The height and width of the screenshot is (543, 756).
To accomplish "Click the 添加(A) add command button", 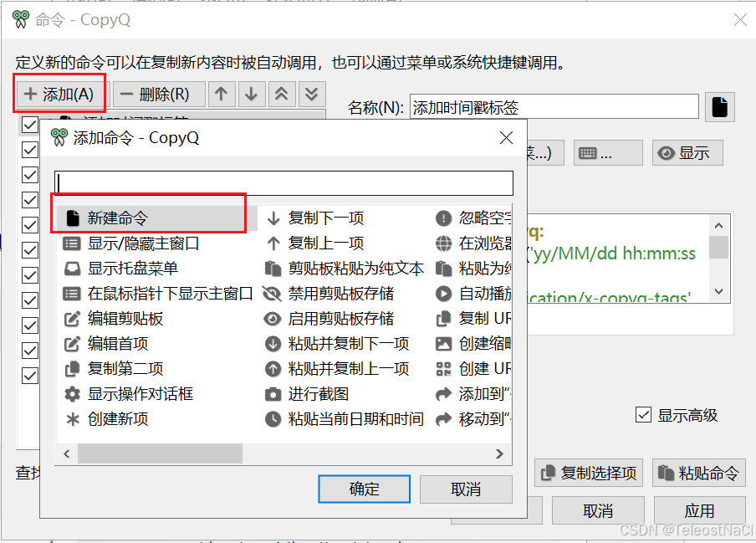I will [x=59, y=94].
